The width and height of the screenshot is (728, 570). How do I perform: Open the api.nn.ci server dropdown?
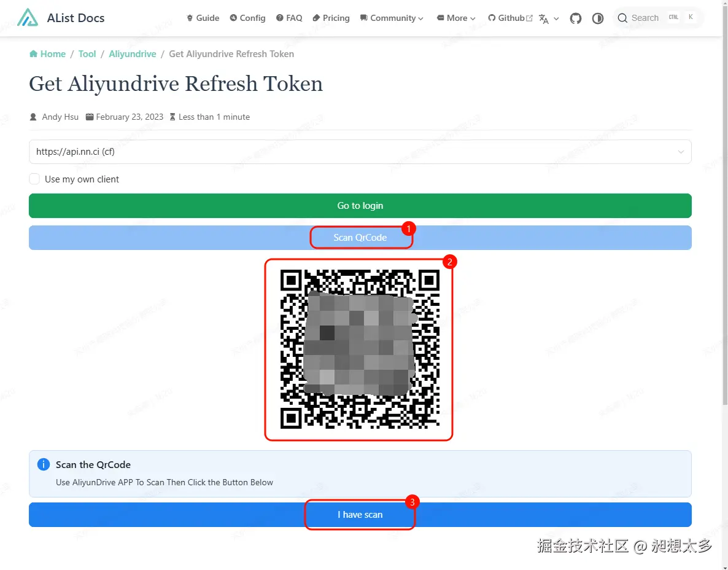[360, 152]
